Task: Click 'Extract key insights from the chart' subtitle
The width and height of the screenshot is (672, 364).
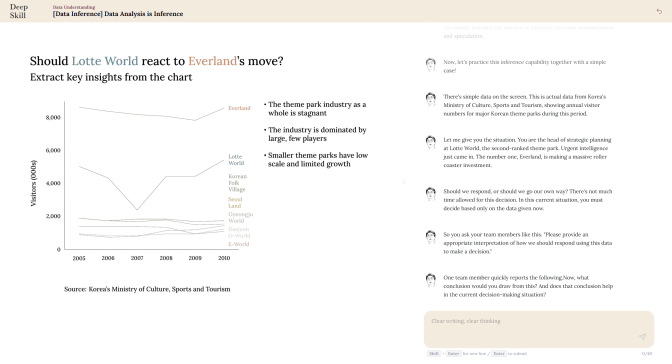Action: (111, 77)
